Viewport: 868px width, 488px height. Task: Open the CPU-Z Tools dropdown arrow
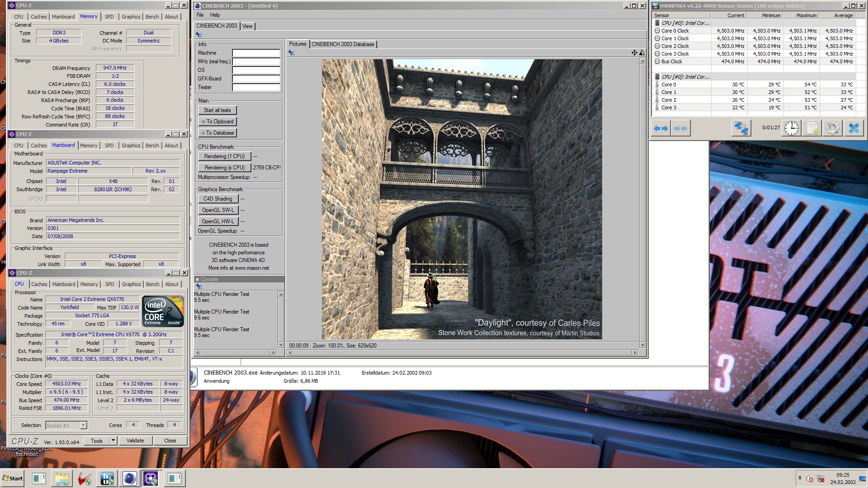tap(113, 441)
